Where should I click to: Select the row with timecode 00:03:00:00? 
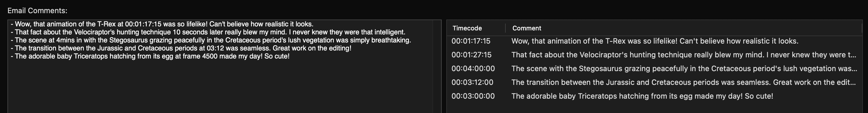(654, 96)
